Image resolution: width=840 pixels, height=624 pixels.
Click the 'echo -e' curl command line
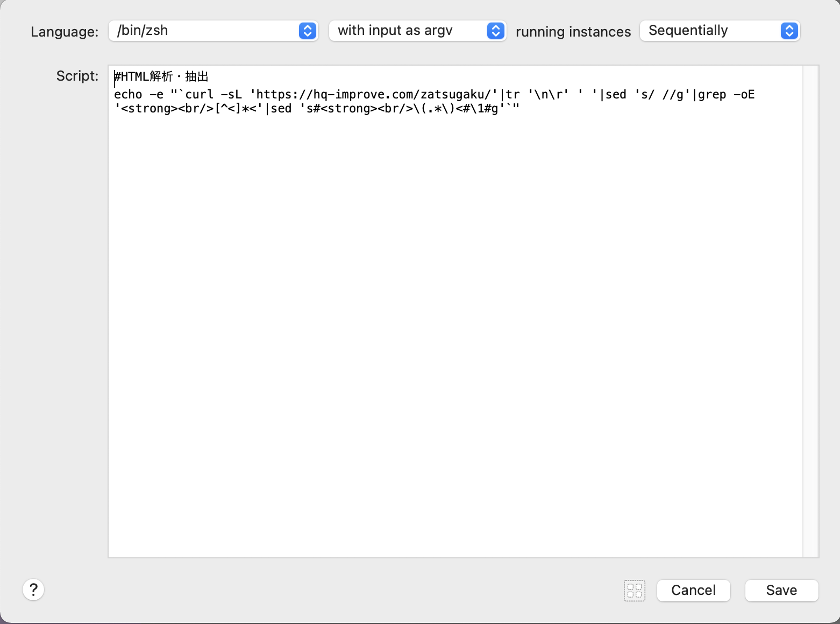[x=435, y=95]
